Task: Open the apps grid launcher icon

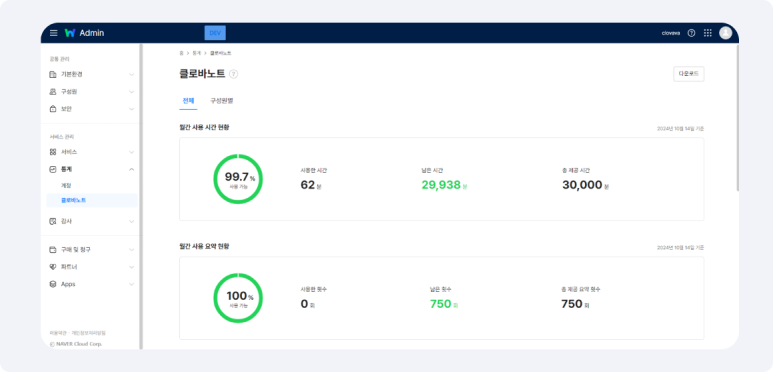Action: 708,33
